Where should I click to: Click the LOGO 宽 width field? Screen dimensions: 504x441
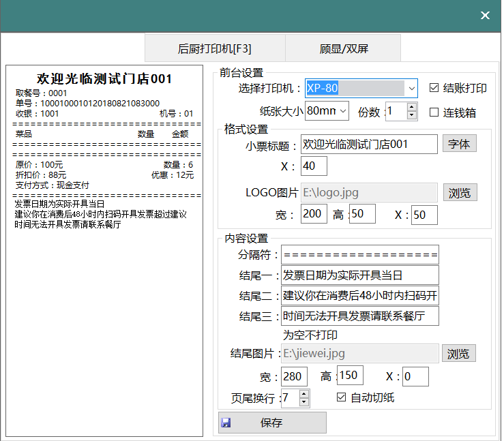pos(314,214)
